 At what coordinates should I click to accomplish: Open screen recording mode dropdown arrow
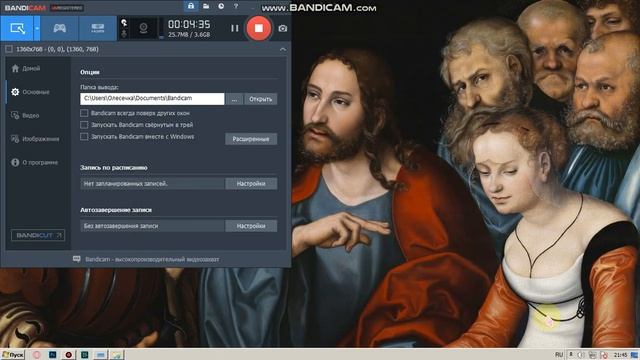click(x=37, y=28)
